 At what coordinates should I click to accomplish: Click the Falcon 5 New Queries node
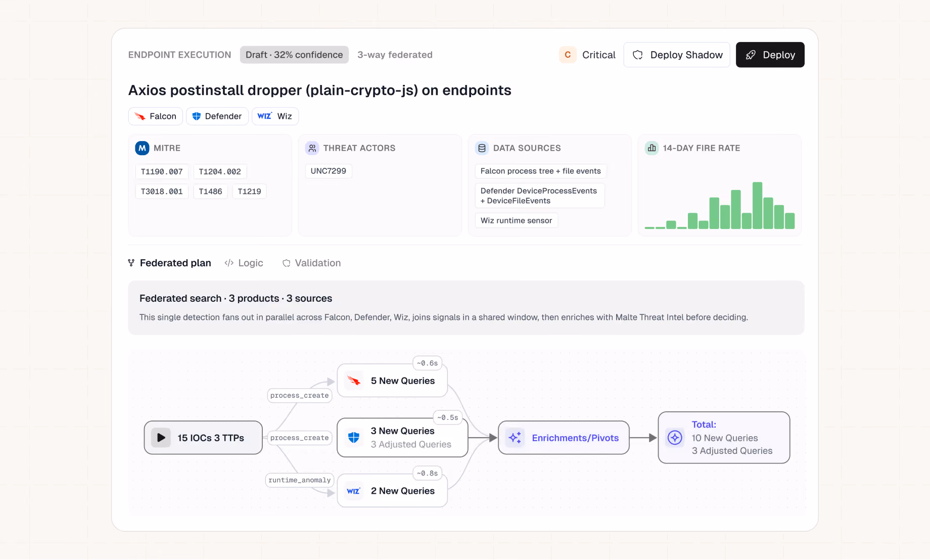392,381
